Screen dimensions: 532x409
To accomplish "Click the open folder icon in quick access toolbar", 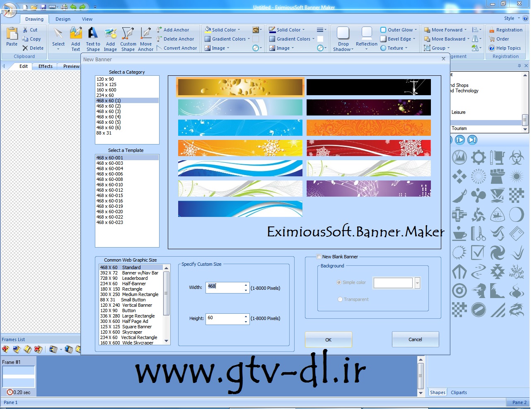I will tap(34, 7).
